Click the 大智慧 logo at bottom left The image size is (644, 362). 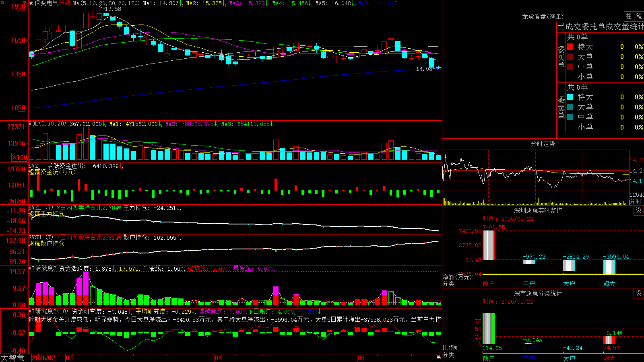[12, 358]
